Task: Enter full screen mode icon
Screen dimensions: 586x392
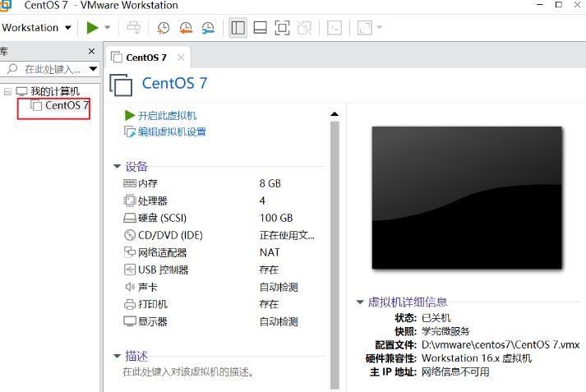Action: [x=282, y=28]
